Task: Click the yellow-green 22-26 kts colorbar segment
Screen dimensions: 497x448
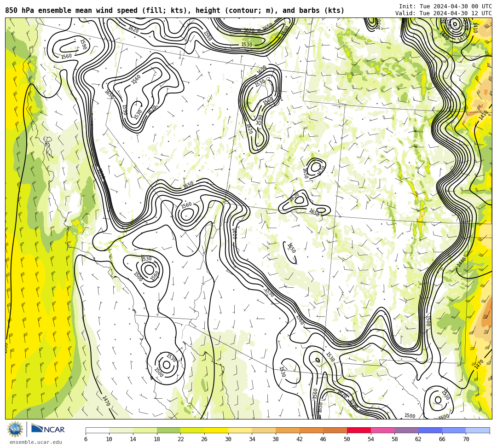Action: pos(192,430)
